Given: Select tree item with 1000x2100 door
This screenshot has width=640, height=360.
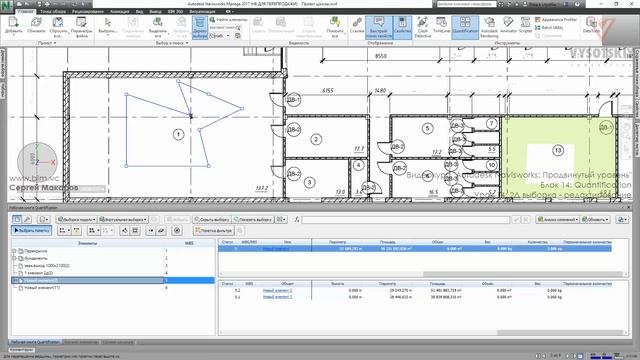Looking at the screenshot, I should coord(47,266).
